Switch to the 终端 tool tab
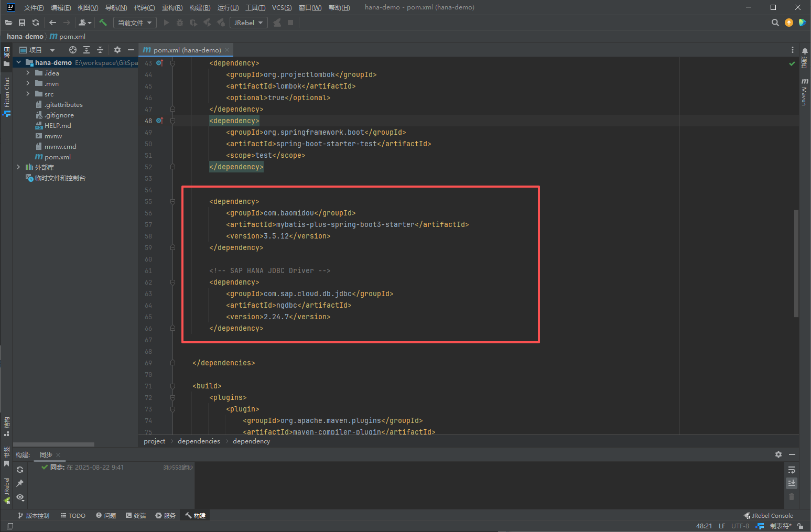Screen dimensions: 811x532 pyautogui.click(x=136, y=516)
